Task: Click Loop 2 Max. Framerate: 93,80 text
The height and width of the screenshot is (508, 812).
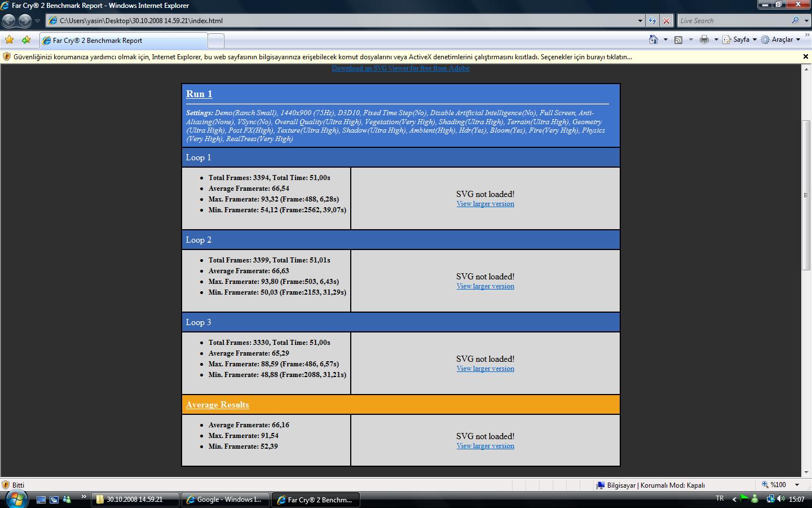Action: (x=273, y=282)
